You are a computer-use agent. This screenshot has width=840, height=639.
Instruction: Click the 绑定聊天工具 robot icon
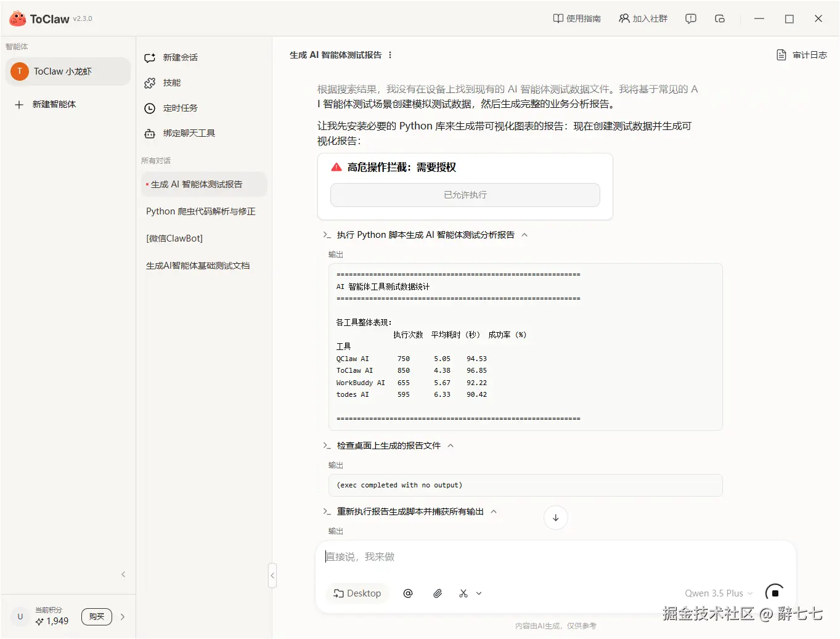150,134
